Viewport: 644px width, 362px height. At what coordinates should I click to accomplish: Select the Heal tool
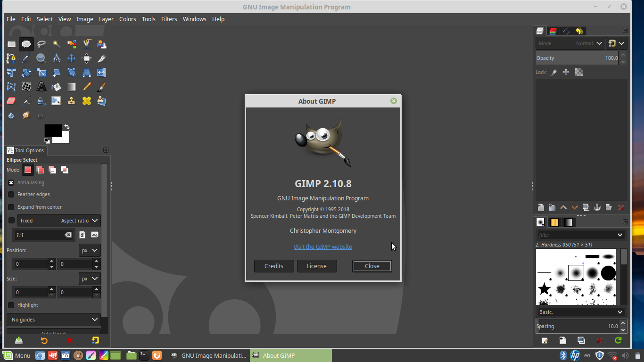point(87,101)
